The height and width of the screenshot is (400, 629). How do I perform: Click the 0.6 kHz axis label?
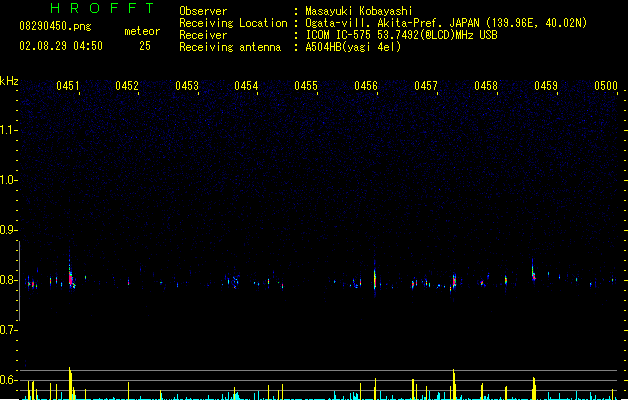[8, 380]
